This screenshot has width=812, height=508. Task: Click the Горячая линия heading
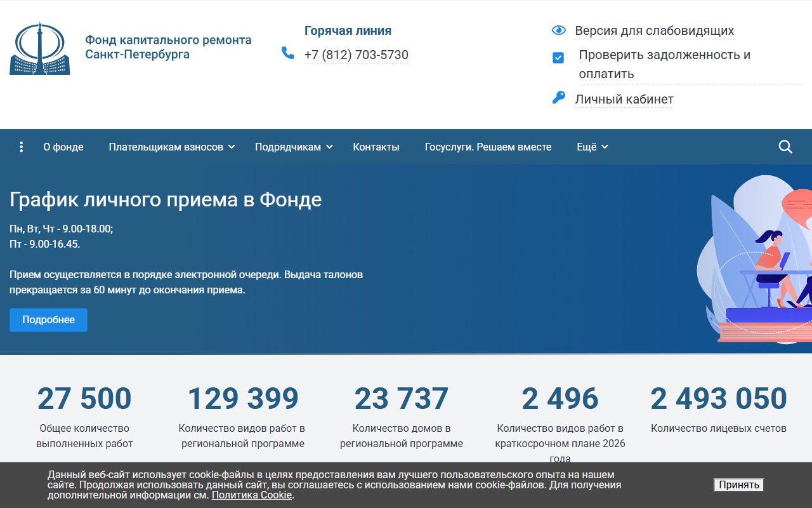point(348,30)
